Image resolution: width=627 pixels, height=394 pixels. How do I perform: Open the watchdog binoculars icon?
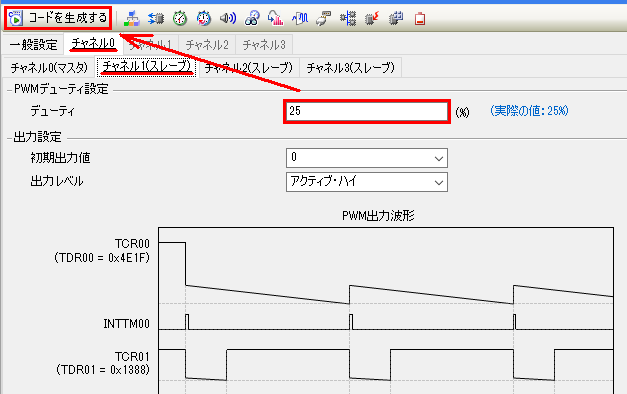(x=252, y=18)
